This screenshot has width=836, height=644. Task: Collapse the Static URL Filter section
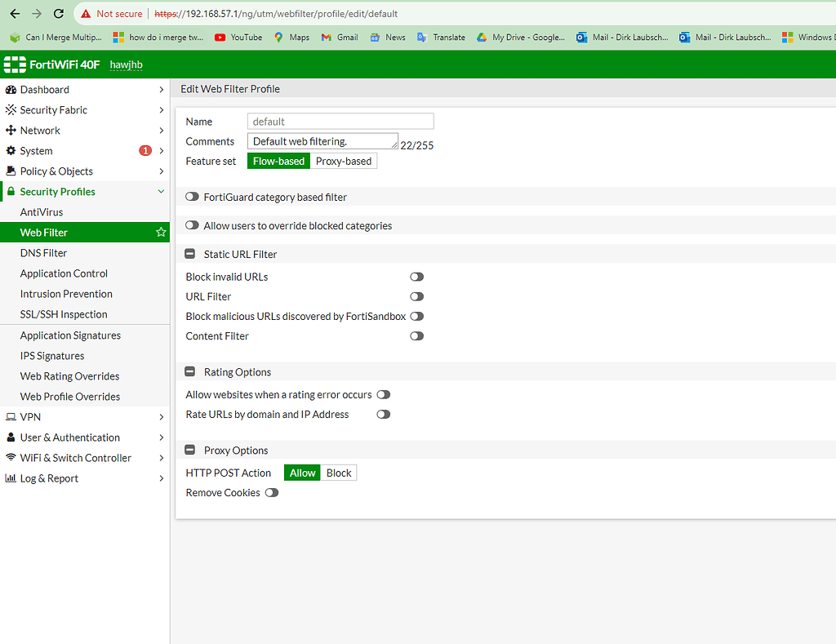(x=189, y=253)
